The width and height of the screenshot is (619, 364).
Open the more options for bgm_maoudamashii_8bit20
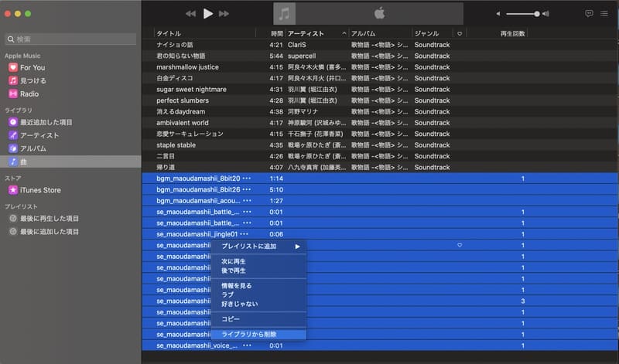tap(247, 179)
